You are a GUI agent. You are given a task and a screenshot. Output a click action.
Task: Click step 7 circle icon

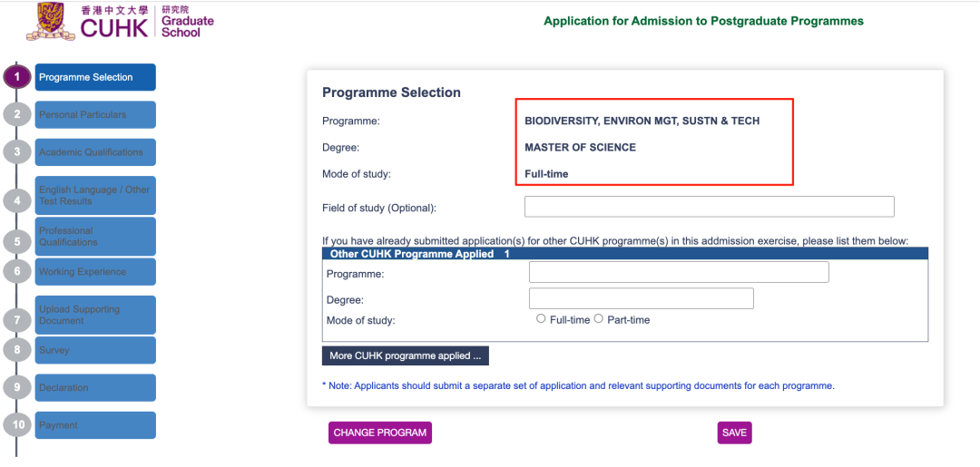click(x=17, y=320)
